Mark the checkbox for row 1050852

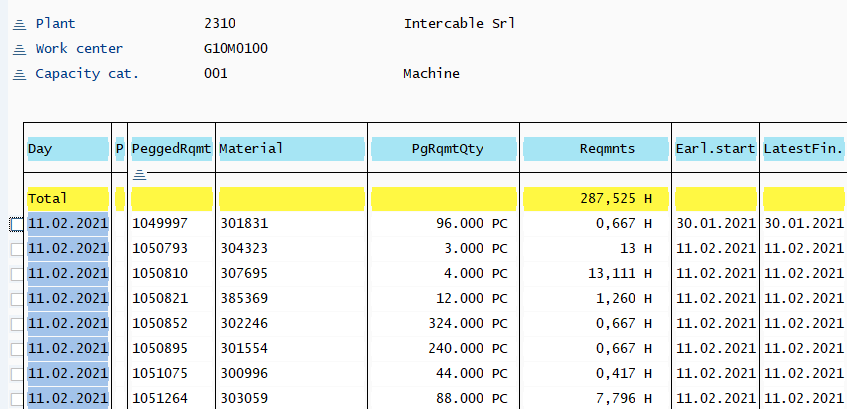point(16,324)
